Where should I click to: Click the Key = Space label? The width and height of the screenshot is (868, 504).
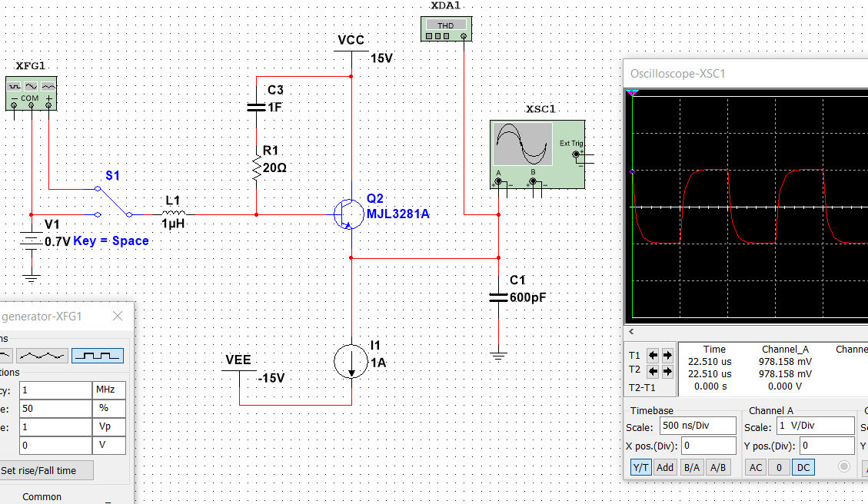tap(111, 240)
